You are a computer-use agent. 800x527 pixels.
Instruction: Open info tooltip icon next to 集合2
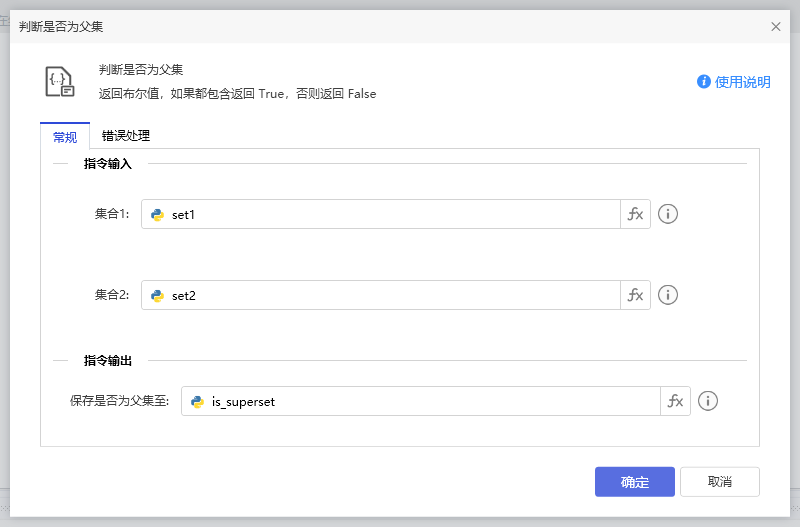pyautogui.click(x=668, y=295)
